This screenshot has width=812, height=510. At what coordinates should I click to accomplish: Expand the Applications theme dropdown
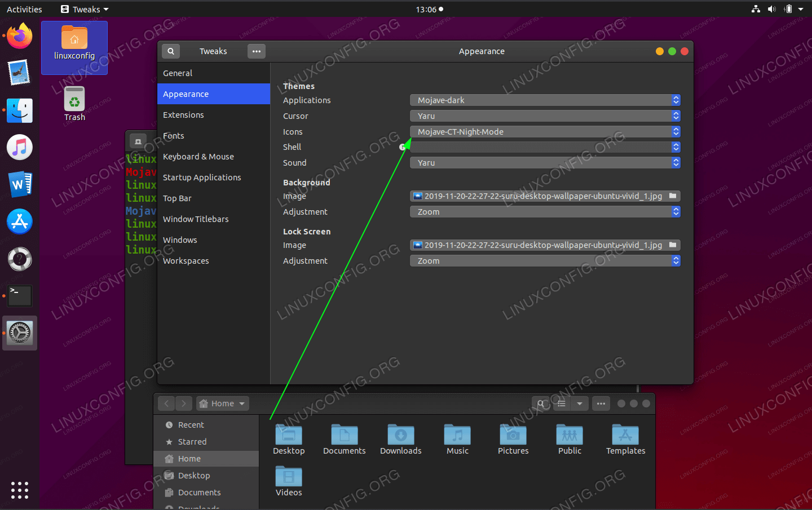point(545,100)
